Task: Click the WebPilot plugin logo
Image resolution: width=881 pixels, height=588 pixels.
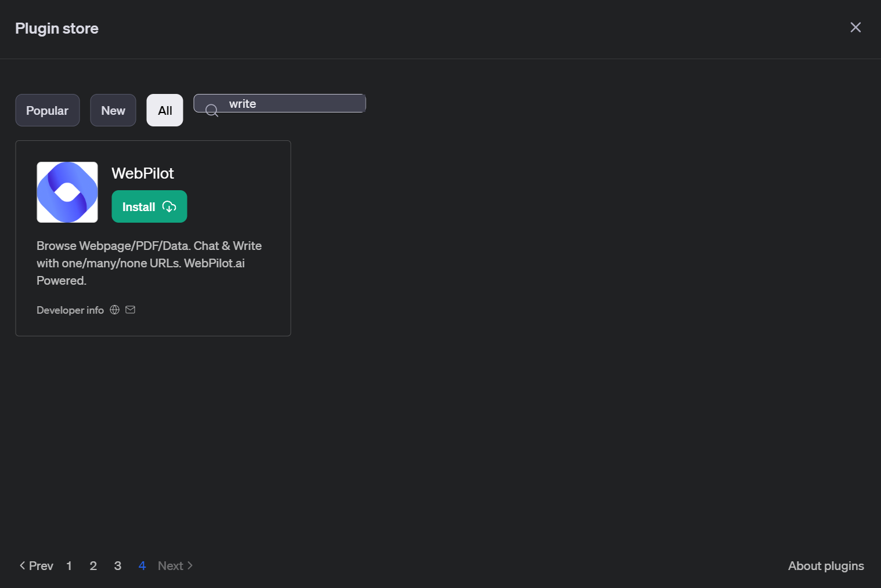Action: 67,192
